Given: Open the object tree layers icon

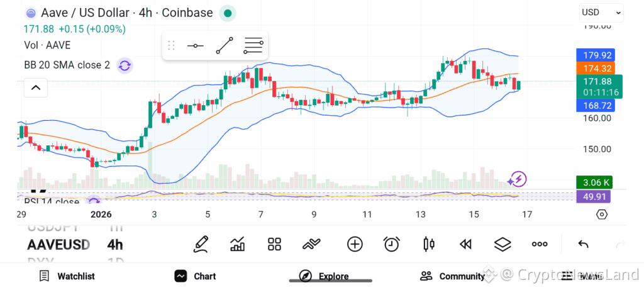Looking at the screenshot, I should (x=502, y=244).
